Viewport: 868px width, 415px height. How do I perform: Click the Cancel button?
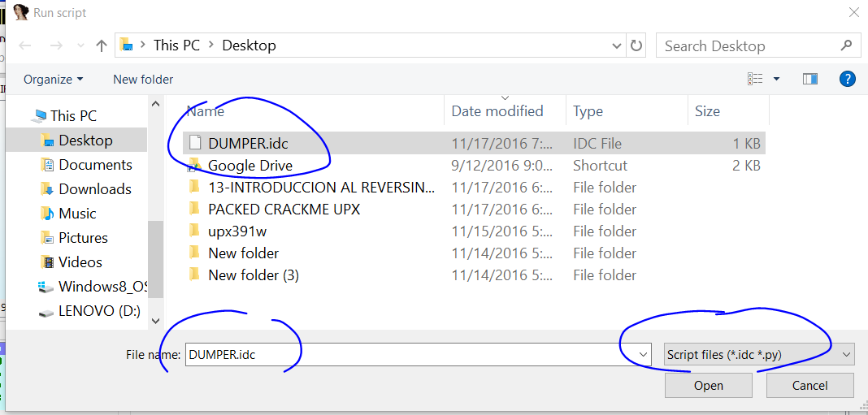(x=809, y=385)
